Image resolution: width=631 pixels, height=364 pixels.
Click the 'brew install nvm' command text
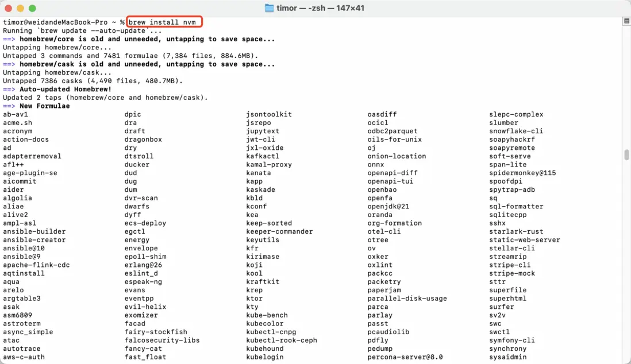point(162,22)
